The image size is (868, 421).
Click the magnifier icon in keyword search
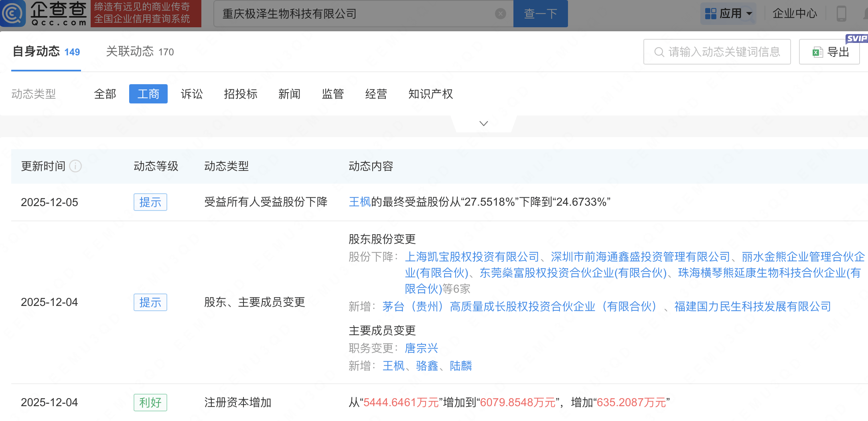coord(659,52)
